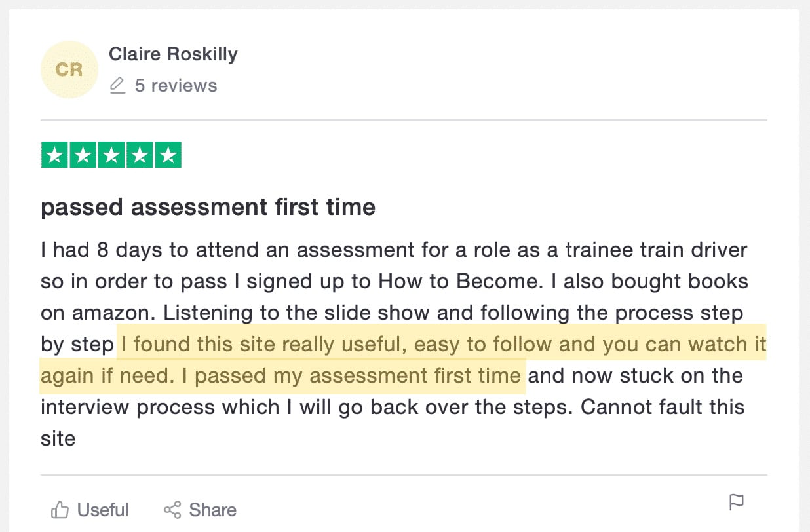Open Claire Roskilly's profile name
The image size is (810, 532).
point(173,54)
